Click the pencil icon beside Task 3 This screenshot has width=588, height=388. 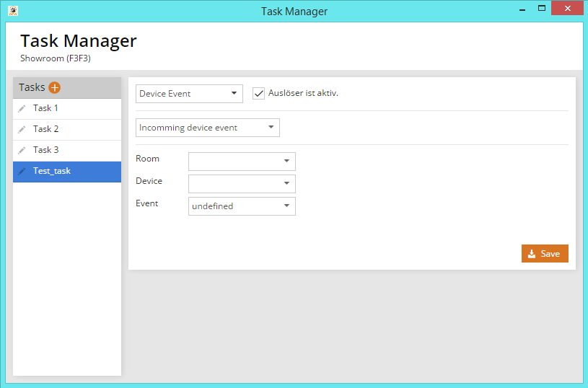pyautogui.click(x=22, y=151)
